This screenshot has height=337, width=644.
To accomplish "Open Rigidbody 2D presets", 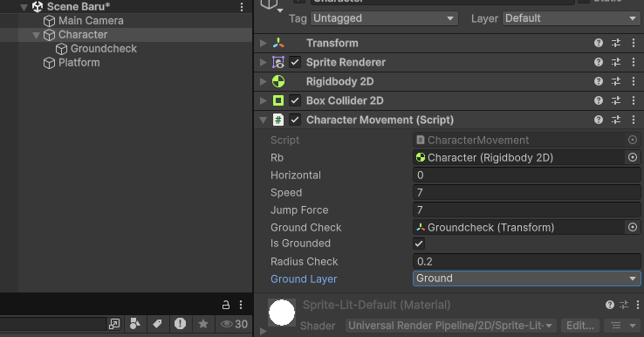I will 616,81.
